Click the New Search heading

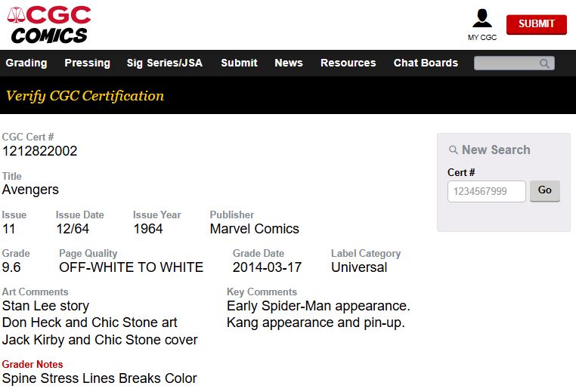tap(496, 150)
